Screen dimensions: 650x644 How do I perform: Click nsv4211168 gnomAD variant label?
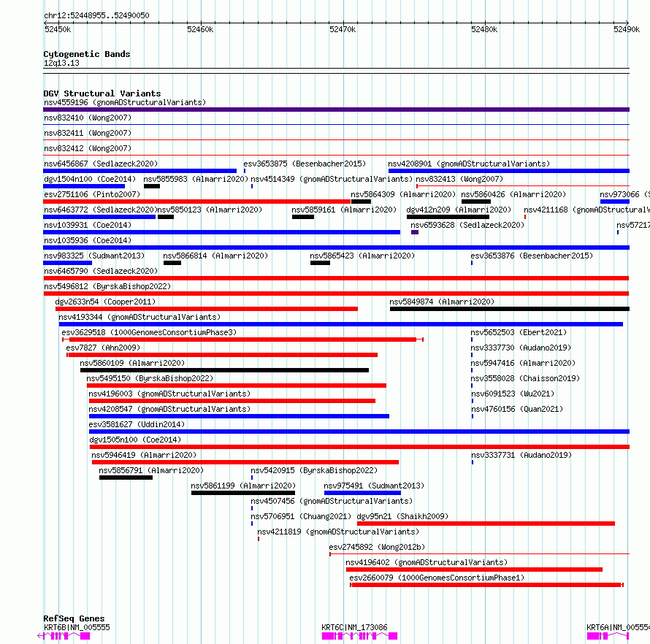coord(586,210)
